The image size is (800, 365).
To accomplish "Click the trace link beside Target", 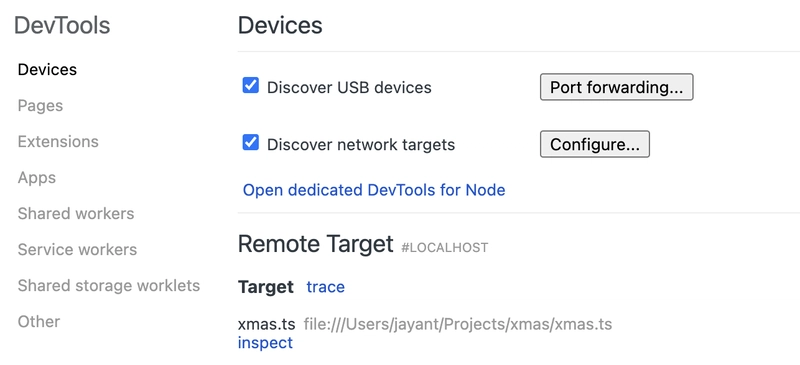I will pos(326,287).
